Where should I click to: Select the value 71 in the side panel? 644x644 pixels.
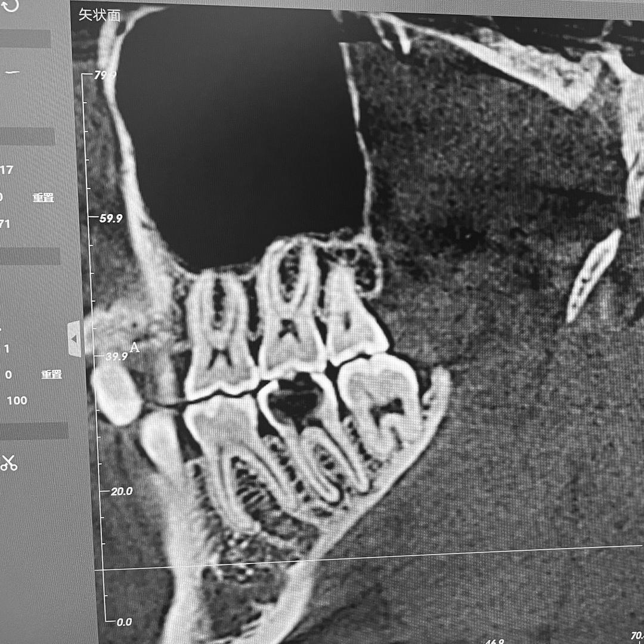(5, 224)
